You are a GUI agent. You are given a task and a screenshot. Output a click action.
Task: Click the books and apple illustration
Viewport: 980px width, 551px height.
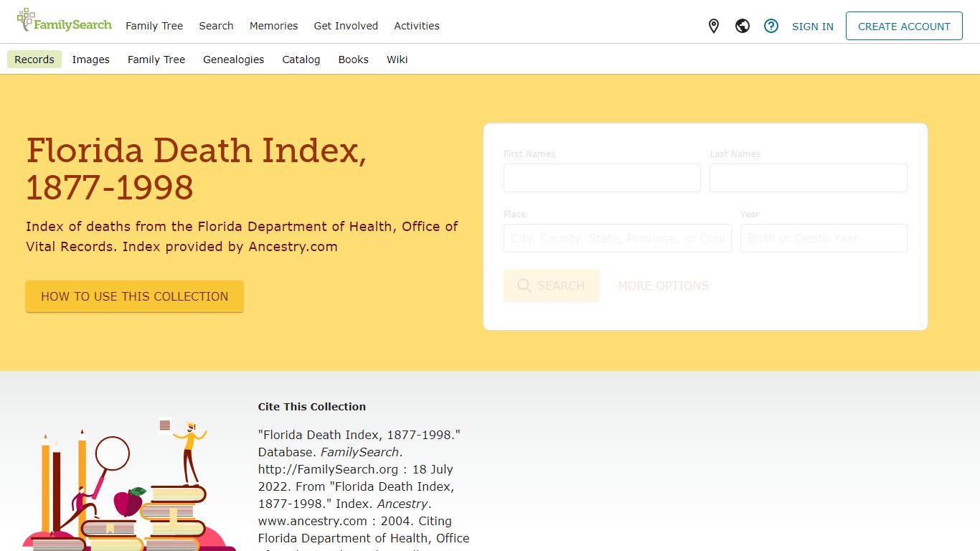point(129,484)
